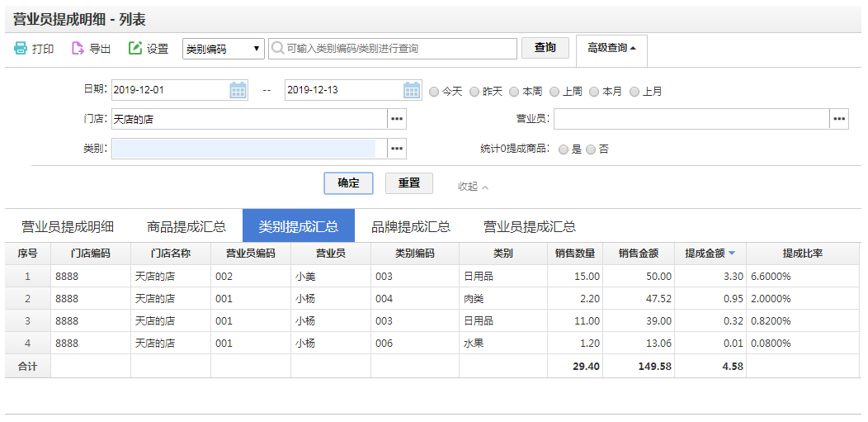Select the 本周 radio button
This screenshot has height=422, width=868.
[514, 92]
